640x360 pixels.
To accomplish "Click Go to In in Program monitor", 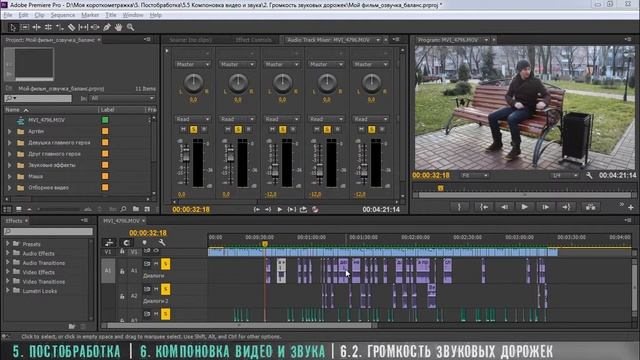I will pyautogui.click(x=484, y=207).
